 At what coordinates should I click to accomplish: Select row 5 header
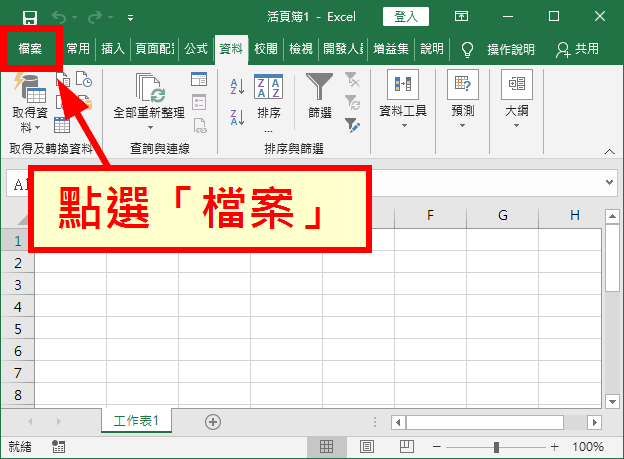coord(18,329)
